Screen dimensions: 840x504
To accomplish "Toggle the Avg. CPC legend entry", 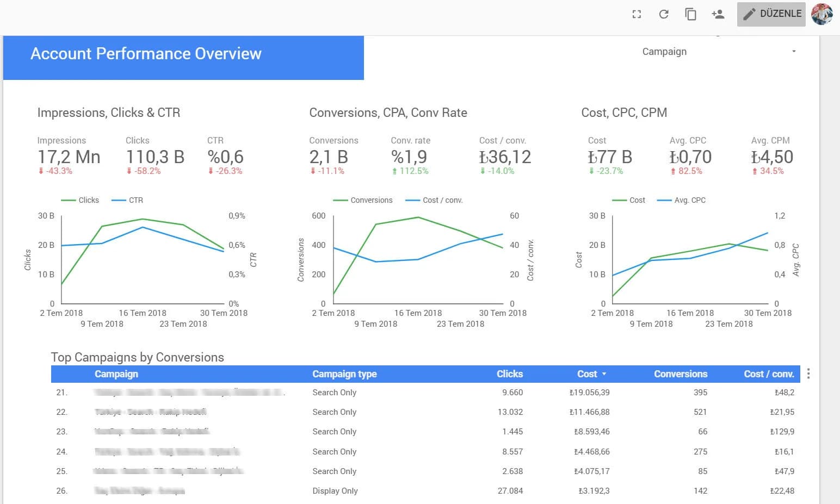I will [681, 200].
